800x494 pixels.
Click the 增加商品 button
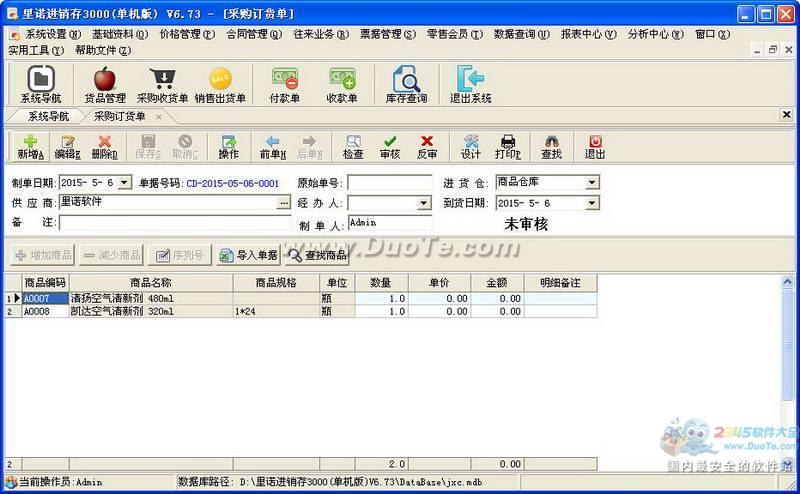click(43, 255)
